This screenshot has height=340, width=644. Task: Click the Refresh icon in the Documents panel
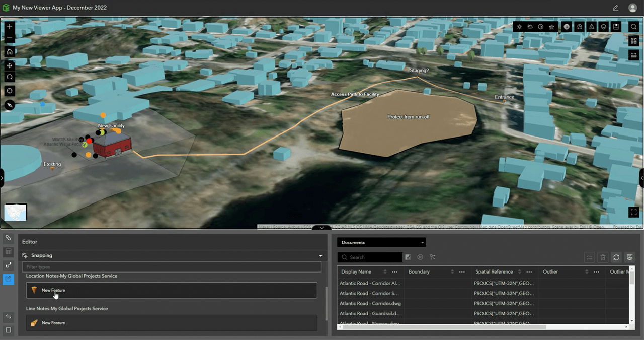click(616, 257)
